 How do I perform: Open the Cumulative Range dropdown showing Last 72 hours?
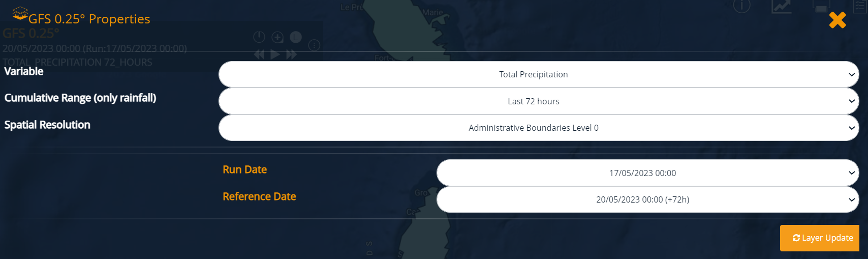[539, 101]
